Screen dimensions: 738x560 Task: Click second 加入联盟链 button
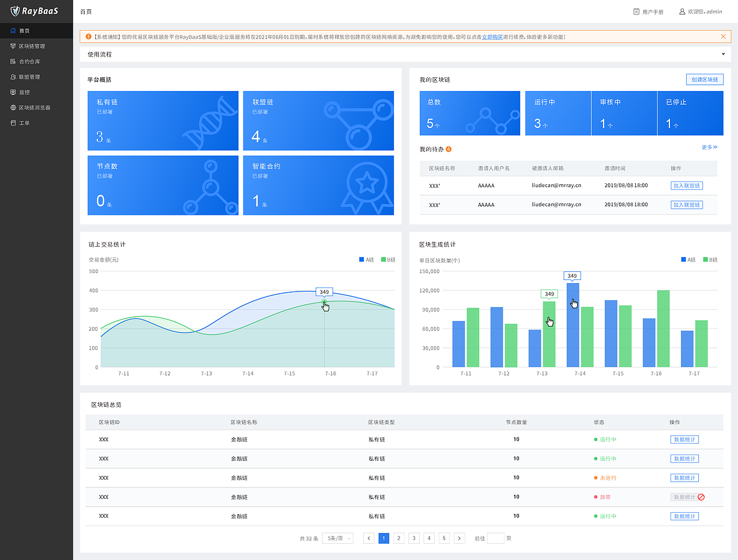[687, 205]
